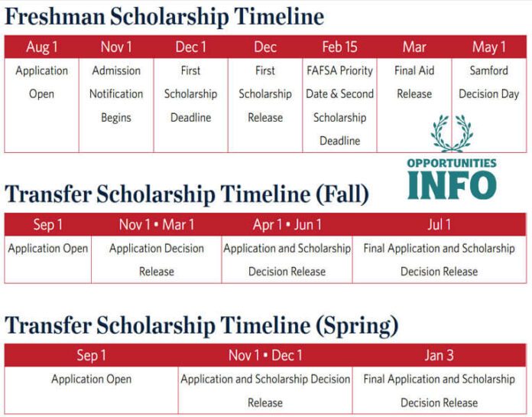Click the laurel wreath logo icon
This screenshot has height=417, width=532.
click(x=451, y=133)
